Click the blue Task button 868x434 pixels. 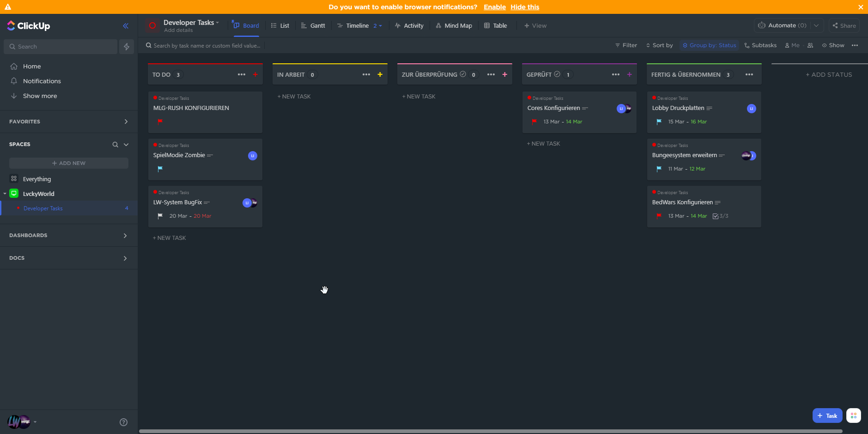[x=827, y=416]
